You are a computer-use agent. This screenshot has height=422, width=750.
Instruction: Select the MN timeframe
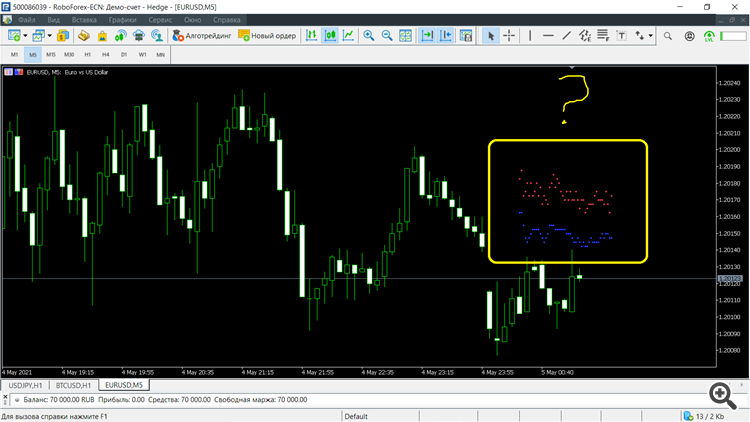point(161,55)
